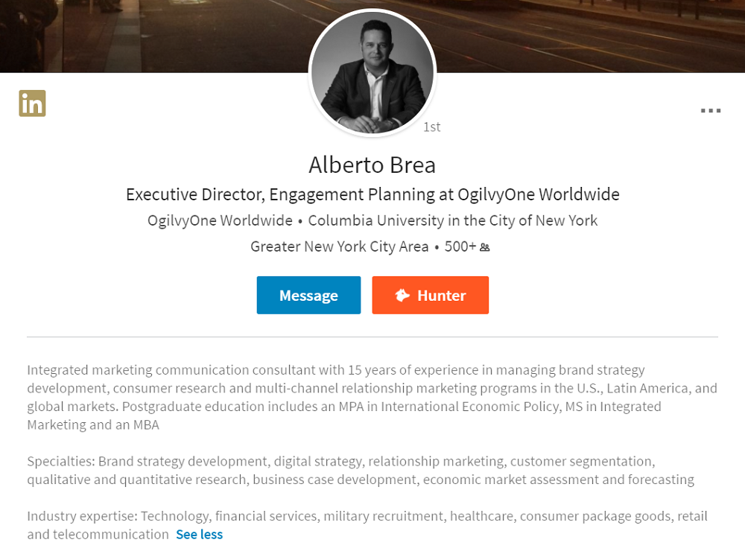Open the OgilvyOne Worldwide company link
745x560 pixels.
point(220,221)
